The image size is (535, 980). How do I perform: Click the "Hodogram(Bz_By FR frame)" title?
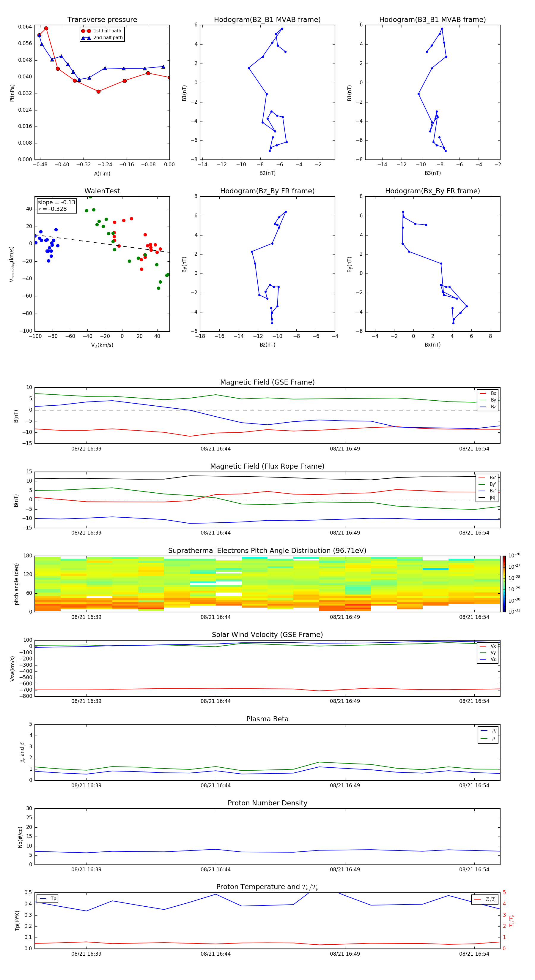click(267, 191)
